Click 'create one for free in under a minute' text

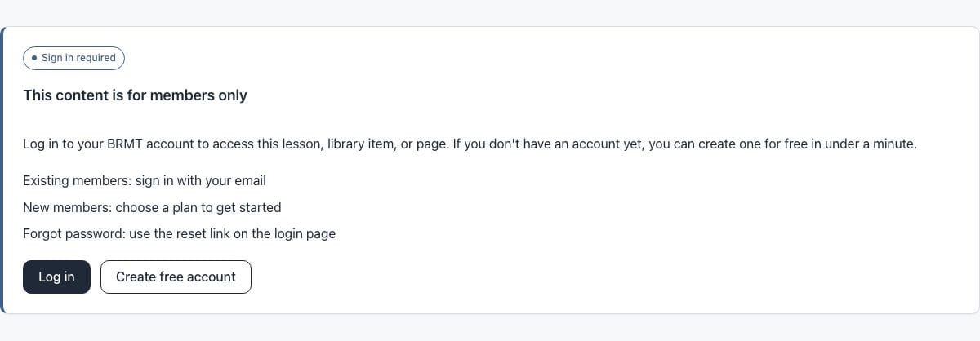pos(804,144)
